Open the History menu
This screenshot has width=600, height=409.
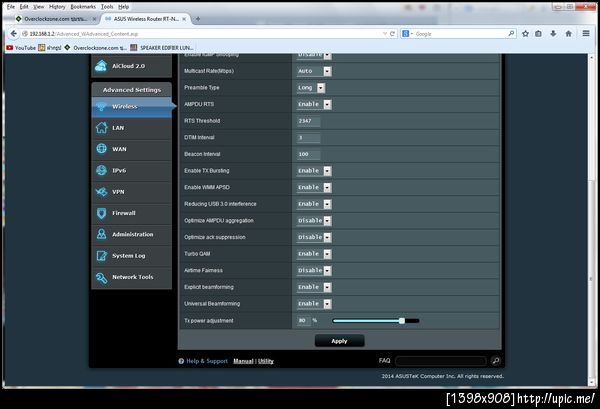click(57, 7)
